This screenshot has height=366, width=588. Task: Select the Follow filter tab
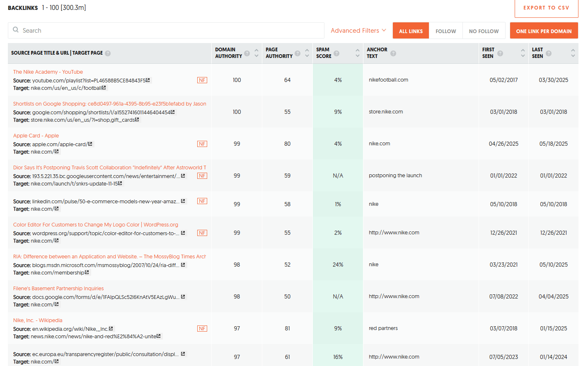pyautogui.click(x=446, y=31)
